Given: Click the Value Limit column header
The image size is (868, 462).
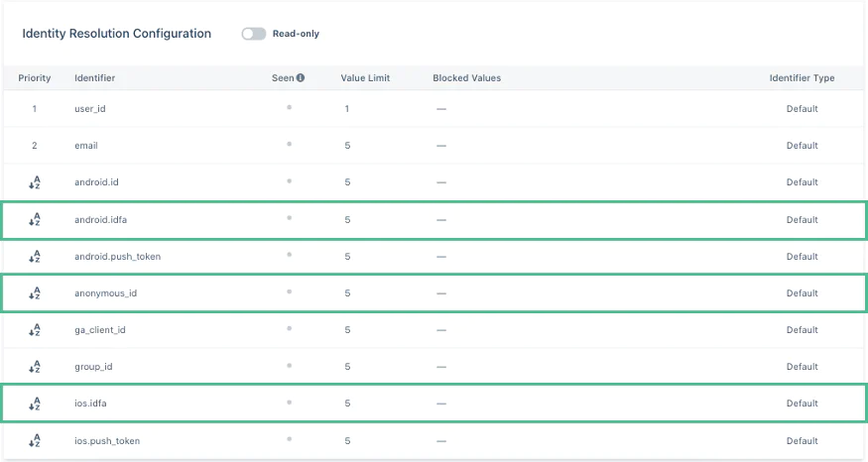Looking at the screenshot, I should tap(365, 78).
